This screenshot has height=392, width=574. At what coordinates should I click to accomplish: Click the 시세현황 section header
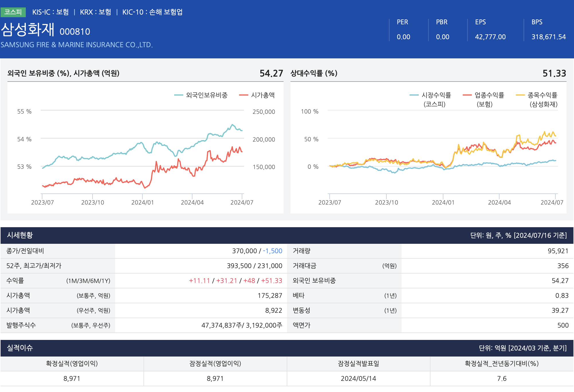pyautogui.click(x=20, y=235)
